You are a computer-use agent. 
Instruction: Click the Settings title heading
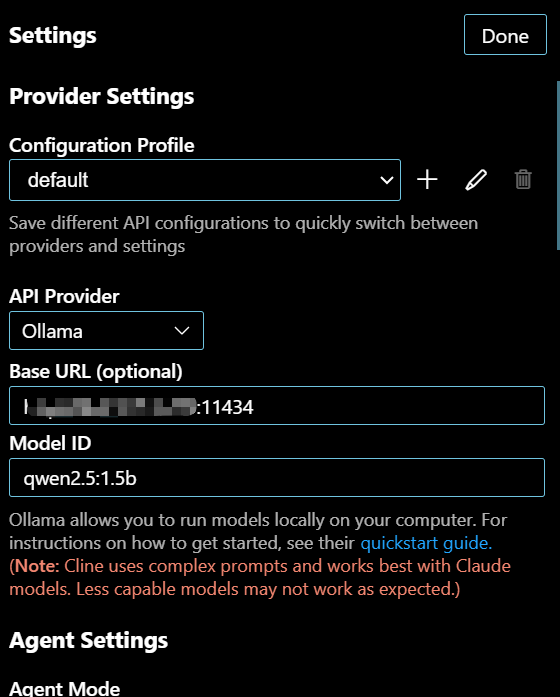point(52,35)
